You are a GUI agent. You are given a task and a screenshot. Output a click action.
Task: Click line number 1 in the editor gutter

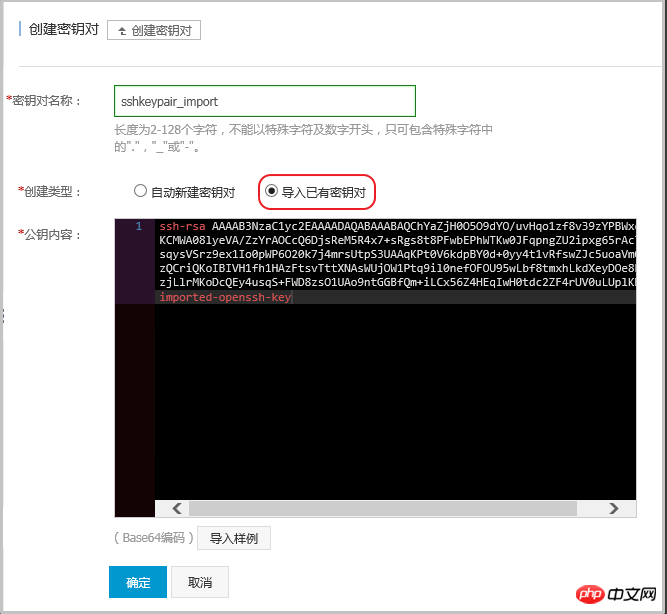click(139, 226)
